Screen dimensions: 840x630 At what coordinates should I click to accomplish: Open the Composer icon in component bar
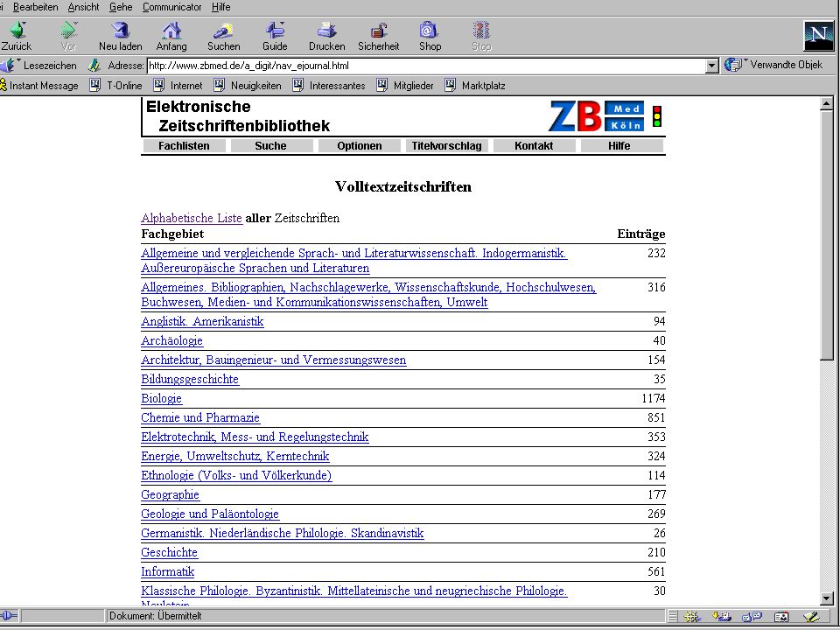coord(812,617)
